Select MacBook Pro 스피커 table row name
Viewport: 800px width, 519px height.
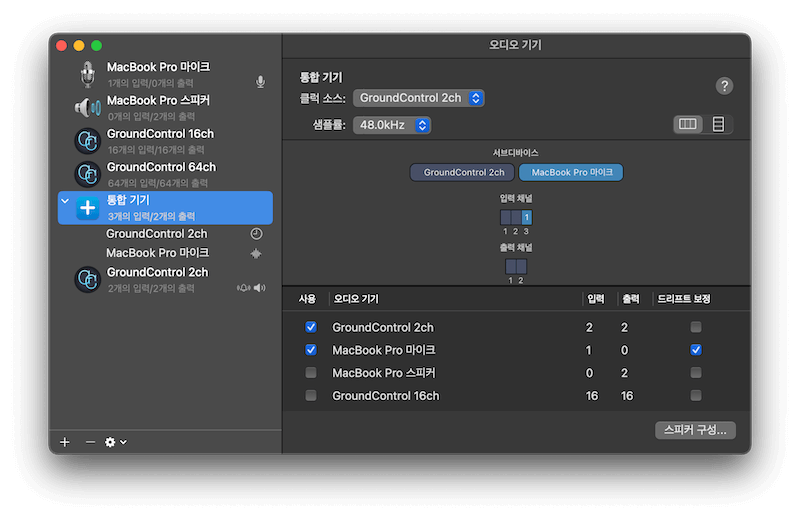(x=384, y=373)
